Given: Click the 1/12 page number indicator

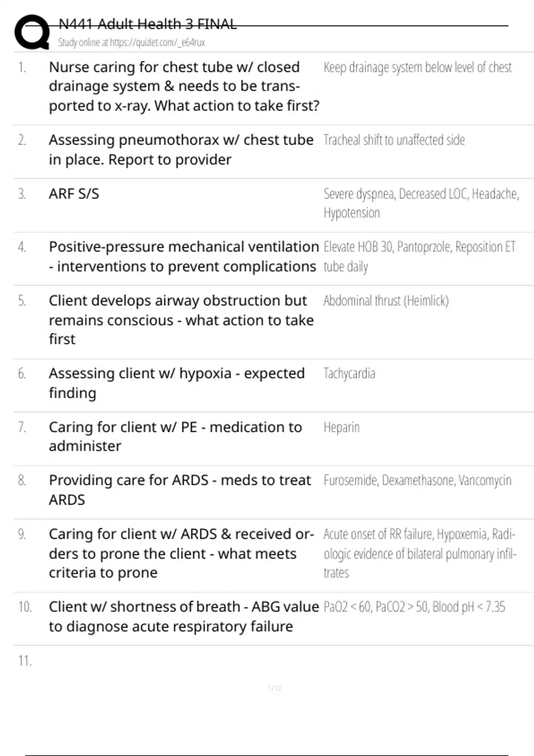Looking at the screenshot, I should click(x=275, y=688).
